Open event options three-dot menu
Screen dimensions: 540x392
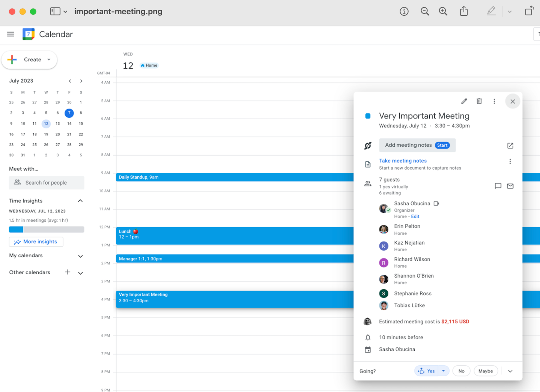[494, 101]
